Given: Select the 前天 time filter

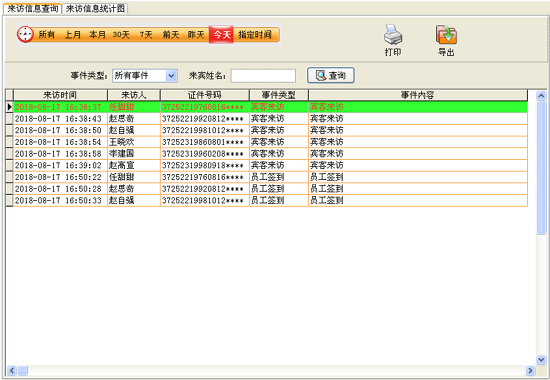Looking at the screenshot, I should pos(171,35).
